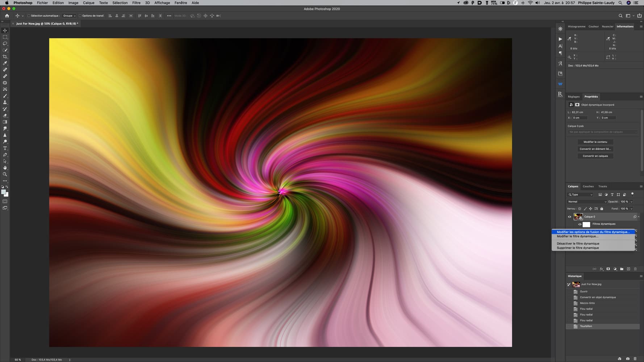Add layer style with fx icon
This screenshot has height=362, width=644.
click(x=601, y=269)
